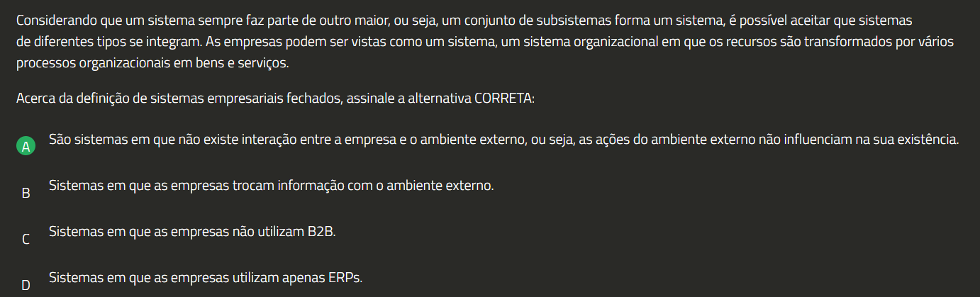Click option text about no external interaction
980x297 pixels.
tap(503, 139)
